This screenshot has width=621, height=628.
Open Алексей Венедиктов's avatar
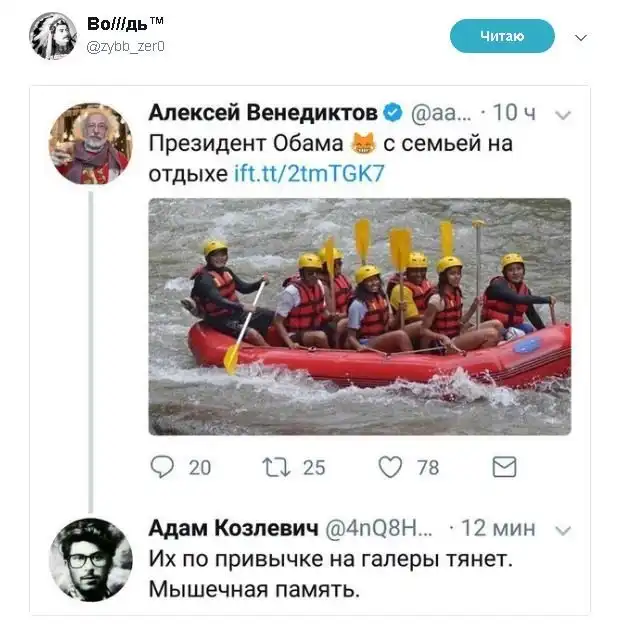pyautogui.click(x=90, y=144)
